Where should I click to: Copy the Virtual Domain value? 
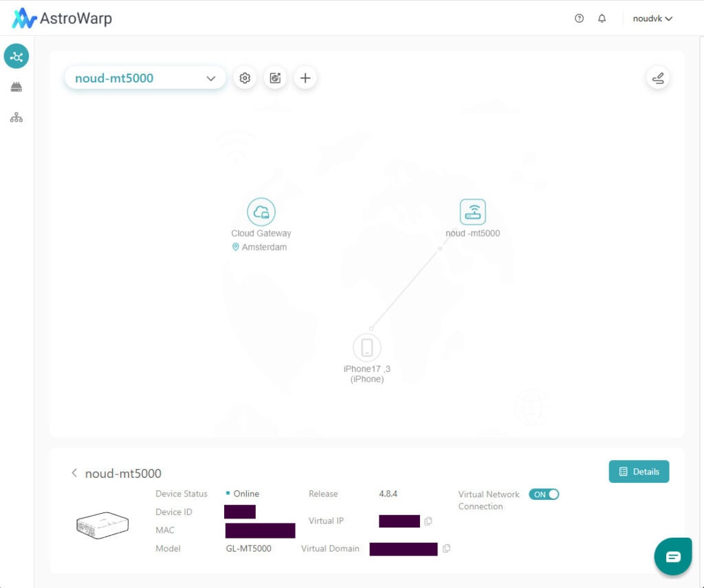pyautogui.click(x=446, y=549)
